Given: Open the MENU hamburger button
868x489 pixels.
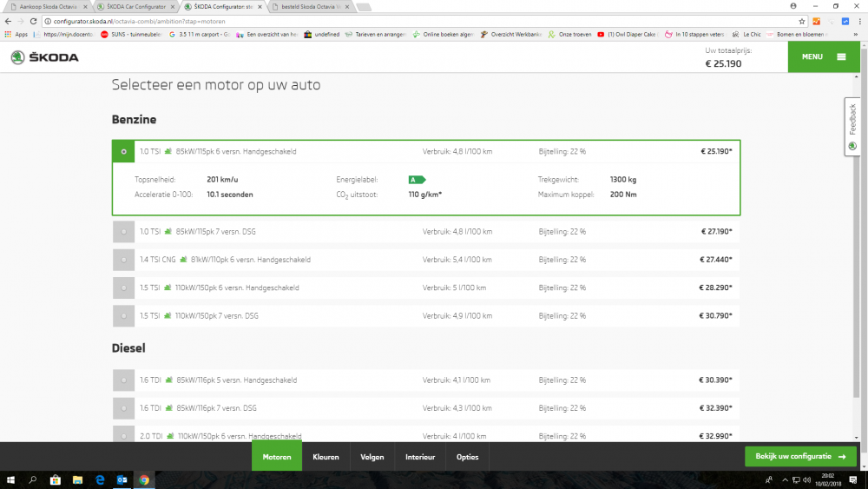Looking at the screenshot, I should [x=823, y=56].
